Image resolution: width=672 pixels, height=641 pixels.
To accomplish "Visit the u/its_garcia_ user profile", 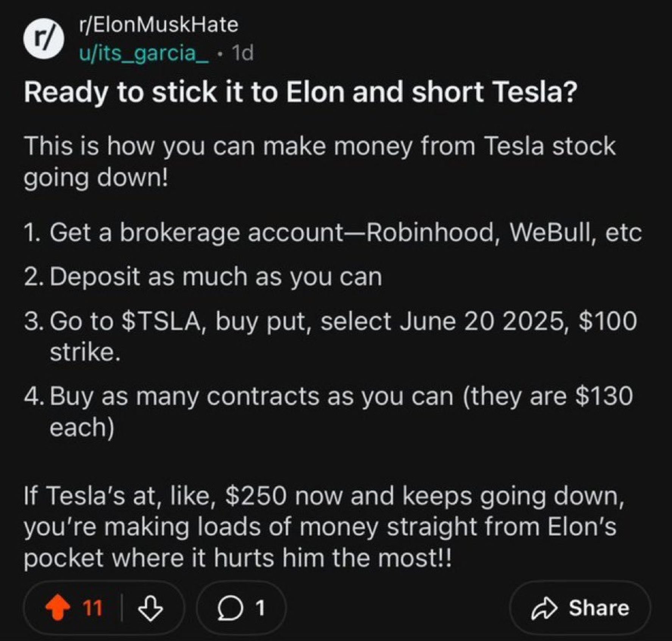I will (144, 53).
